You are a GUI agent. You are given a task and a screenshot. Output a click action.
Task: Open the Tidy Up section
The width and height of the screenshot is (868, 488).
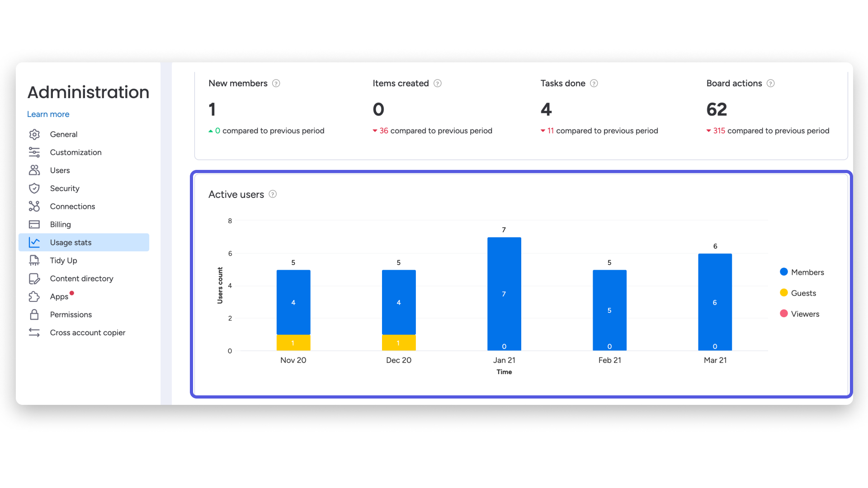tap(84, 261)
